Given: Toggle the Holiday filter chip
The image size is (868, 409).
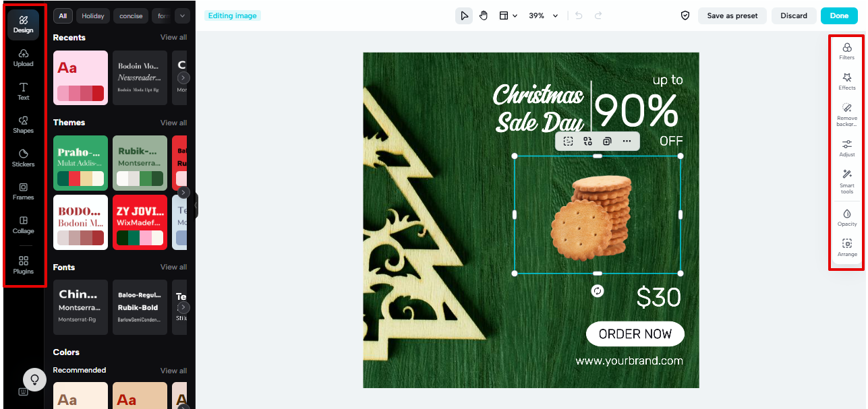Looking at the screenshot, I should (x=92, y=15).
